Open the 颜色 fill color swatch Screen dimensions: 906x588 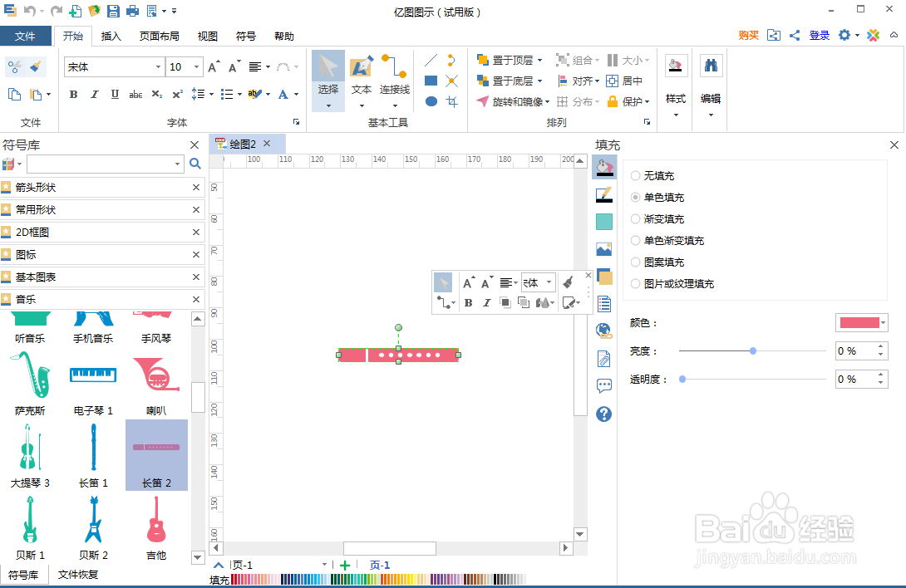click(860, 322)
